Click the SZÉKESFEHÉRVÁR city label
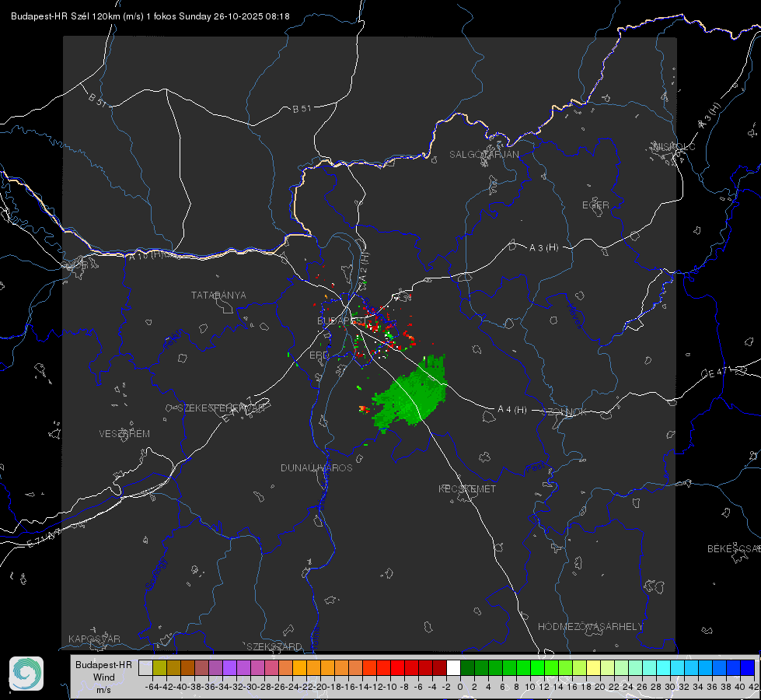The width and height of the screenshot is (761, 700). coord(221,408)
